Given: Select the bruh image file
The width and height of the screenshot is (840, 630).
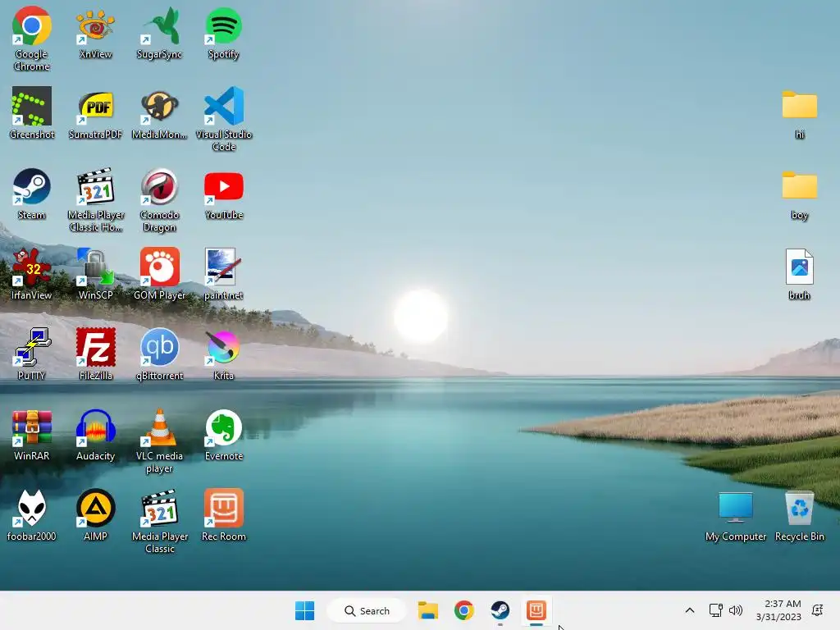Looking at the screenshot, I should pyautogui.click(x=799, y=274).
